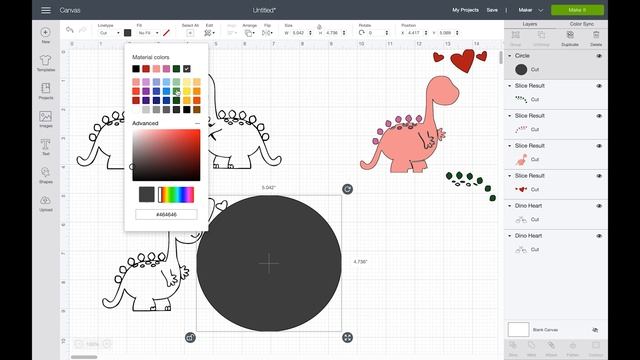
Task: Redo the last action
Action: 82,30
